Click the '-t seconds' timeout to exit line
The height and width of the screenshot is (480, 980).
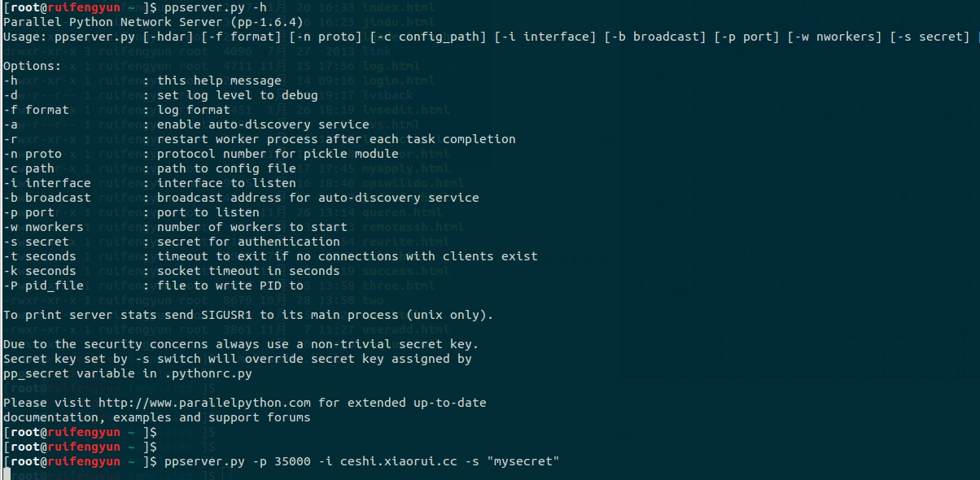click(x=270, y=256)
